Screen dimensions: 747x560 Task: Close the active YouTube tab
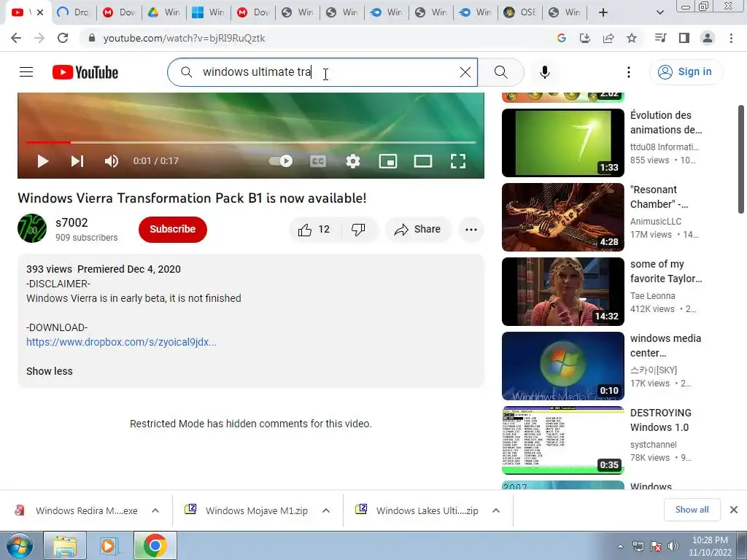coord(40,12)
